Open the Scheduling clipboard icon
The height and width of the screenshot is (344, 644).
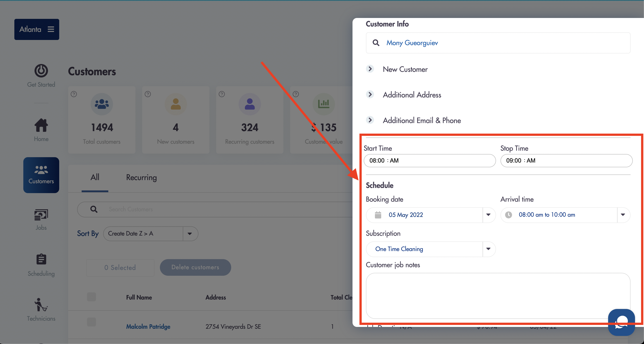click(41, 259)
